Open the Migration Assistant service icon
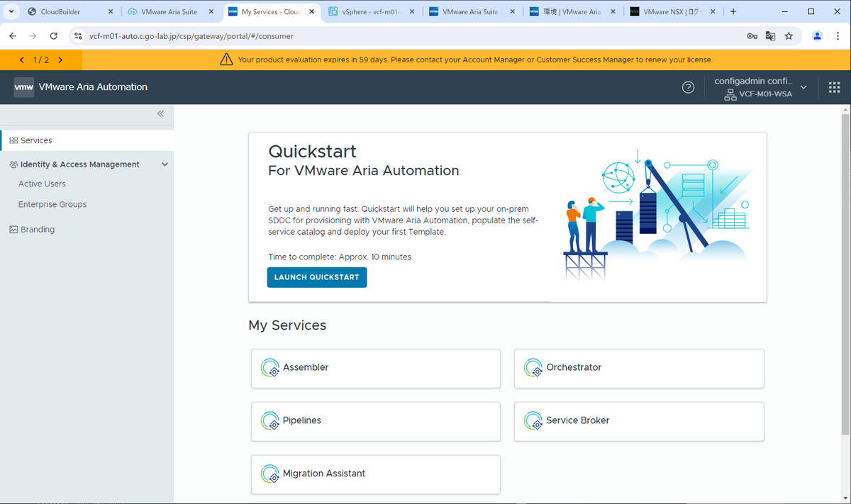The height and width of the screenshot is (504, 851). [269, 474]
